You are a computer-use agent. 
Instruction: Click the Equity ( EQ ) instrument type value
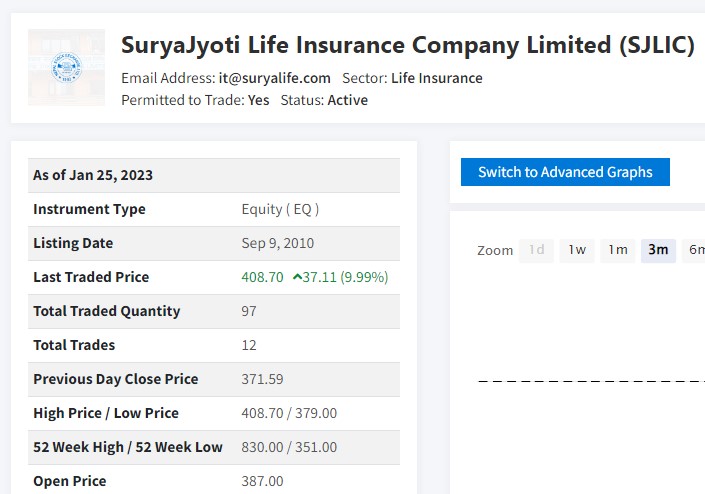[x=280, y=209]
